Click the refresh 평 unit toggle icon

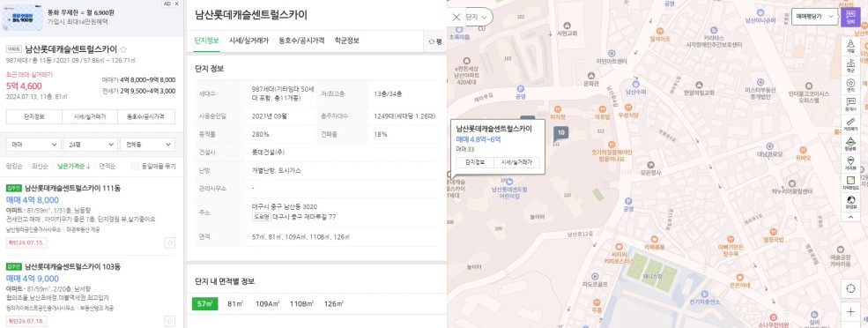[x=435, y=41]
